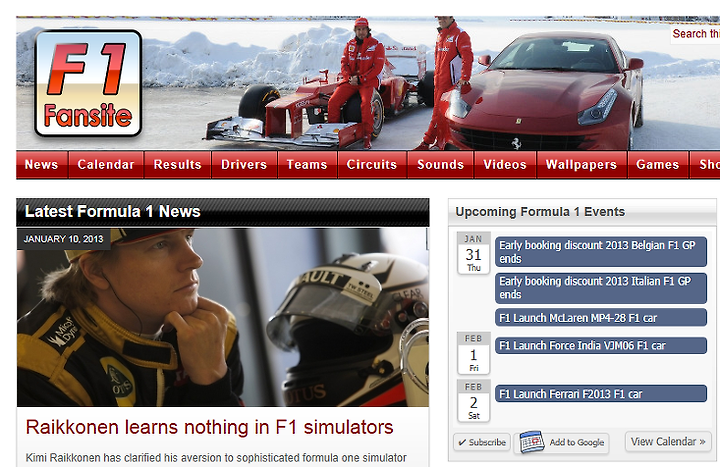Viewport: 720px width, 467px height.
Task: Open the Belgian F1 GP booking discount event
Action: coord(601,252)
